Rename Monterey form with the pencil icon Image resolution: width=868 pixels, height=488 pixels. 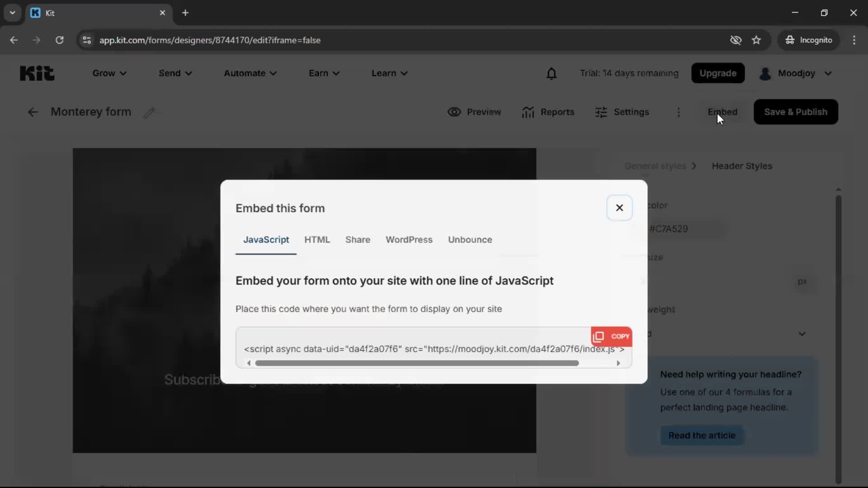(149, 113)
